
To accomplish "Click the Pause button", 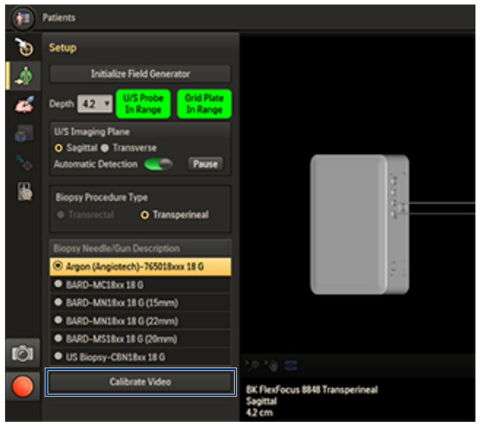I will click(x=206, y=164).
